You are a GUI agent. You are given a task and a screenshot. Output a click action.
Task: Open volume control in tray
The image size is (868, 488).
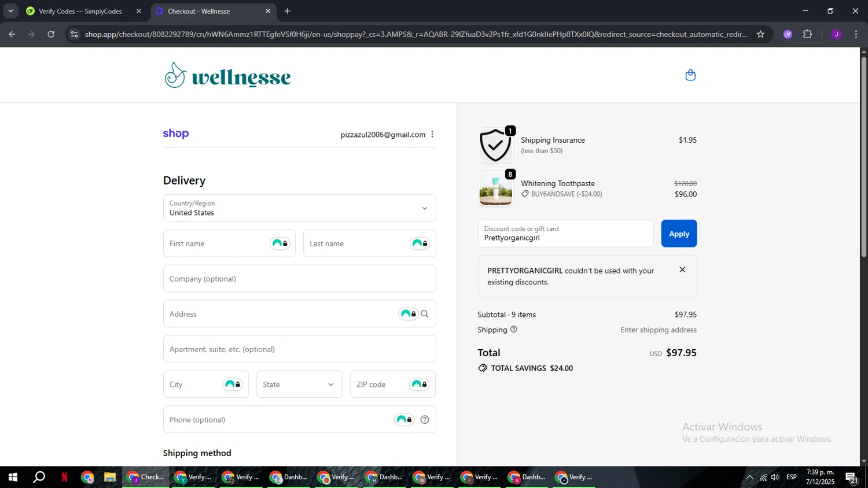pyautogui.click(x=775, y=478)
